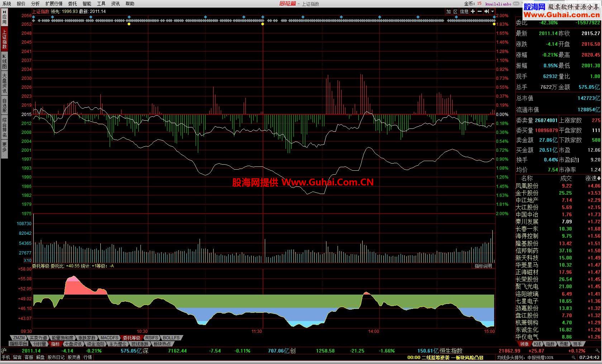The image size is (602, 364).
Task: Select the 指数 tab in stock list
Action: pos(550,344)
